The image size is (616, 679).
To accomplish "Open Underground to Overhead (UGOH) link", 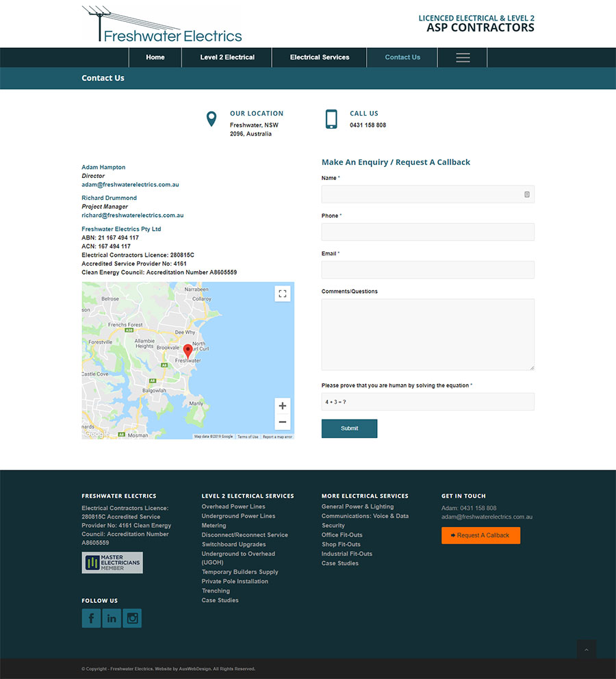I will tap(238, 558).
